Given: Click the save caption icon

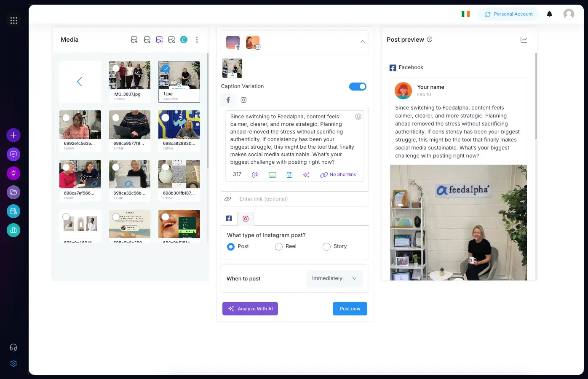Looking at the screenshot, I should pyautogui.click(x=289, y=174).
